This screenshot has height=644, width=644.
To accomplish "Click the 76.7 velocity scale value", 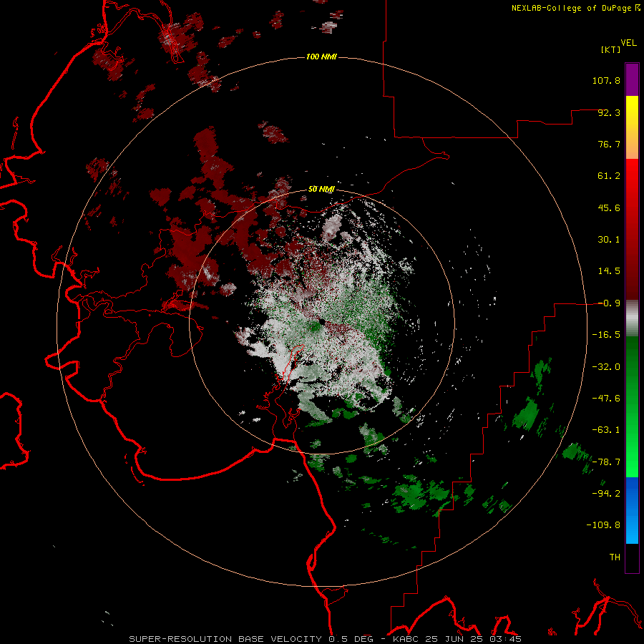I will point(609,144).
